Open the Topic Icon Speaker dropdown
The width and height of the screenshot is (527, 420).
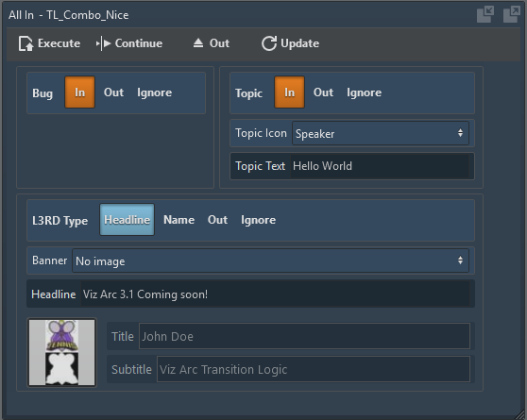tap(381, 133)
